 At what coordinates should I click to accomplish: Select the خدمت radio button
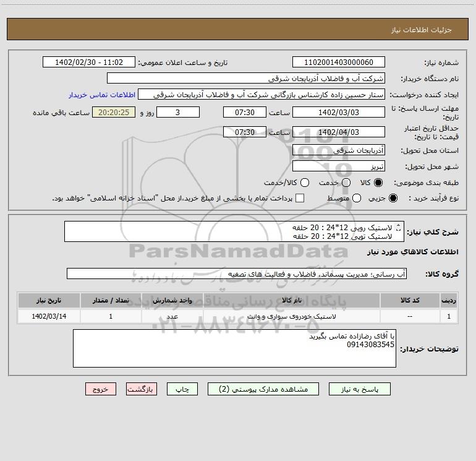tap(346, 183)
